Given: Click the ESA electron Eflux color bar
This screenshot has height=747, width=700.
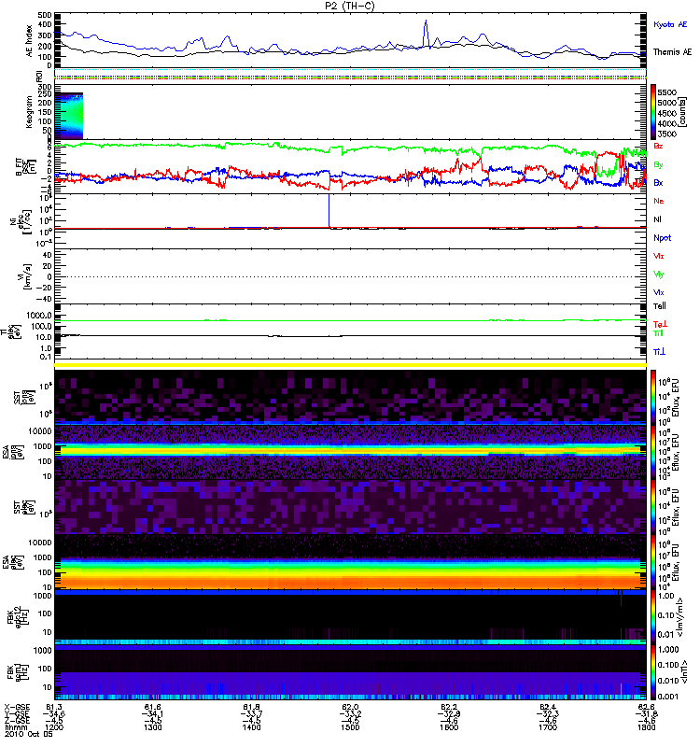Looking at the screenshot, I should tap(652, 562).
